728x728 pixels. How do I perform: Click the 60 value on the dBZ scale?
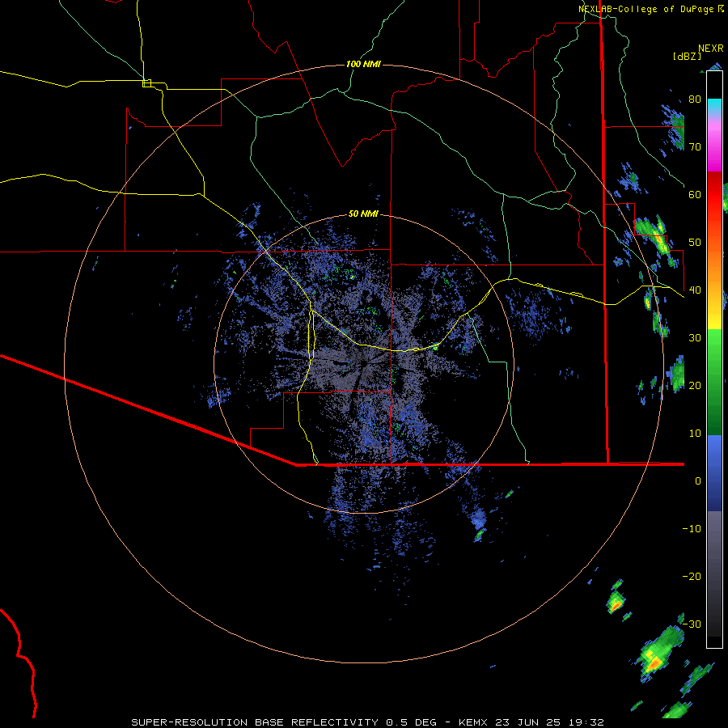695,194
